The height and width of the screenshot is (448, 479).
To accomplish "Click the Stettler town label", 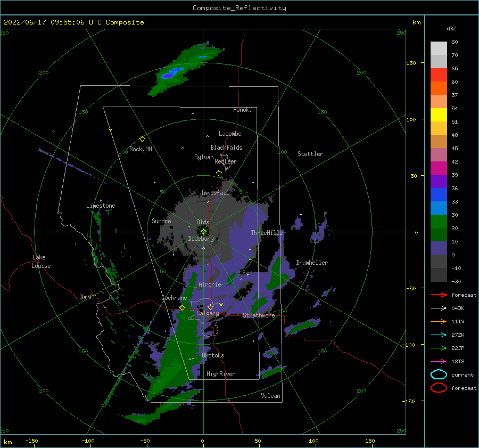I will 310,154.
